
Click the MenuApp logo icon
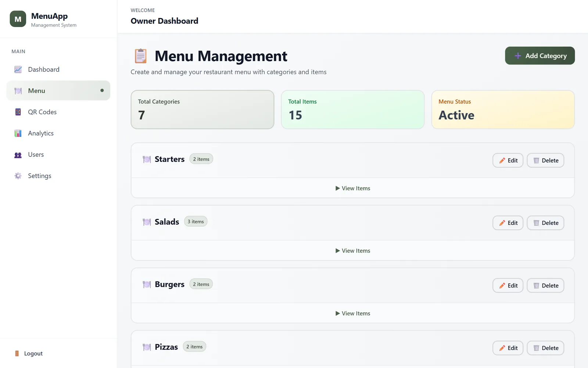(x=18, y=19)
